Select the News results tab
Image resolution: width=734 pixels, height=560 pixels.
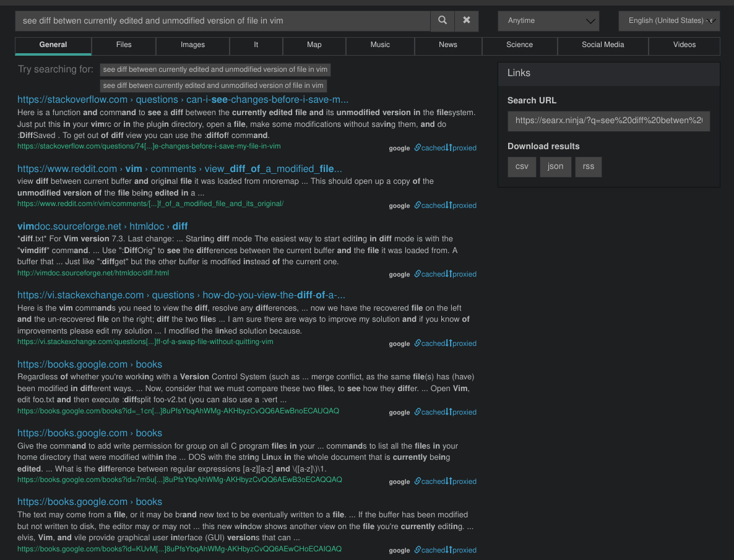tap(447, 46)
